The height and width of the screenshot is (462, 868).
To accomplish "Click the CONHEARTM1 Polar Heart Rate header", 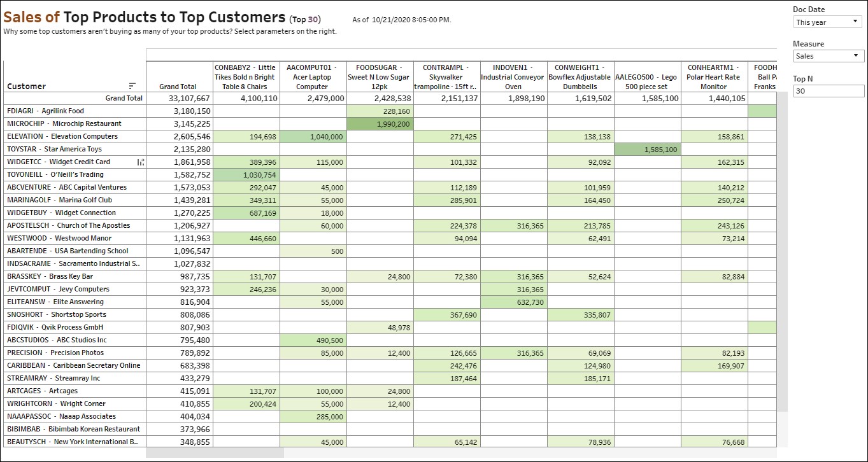I will pos(713,77).
